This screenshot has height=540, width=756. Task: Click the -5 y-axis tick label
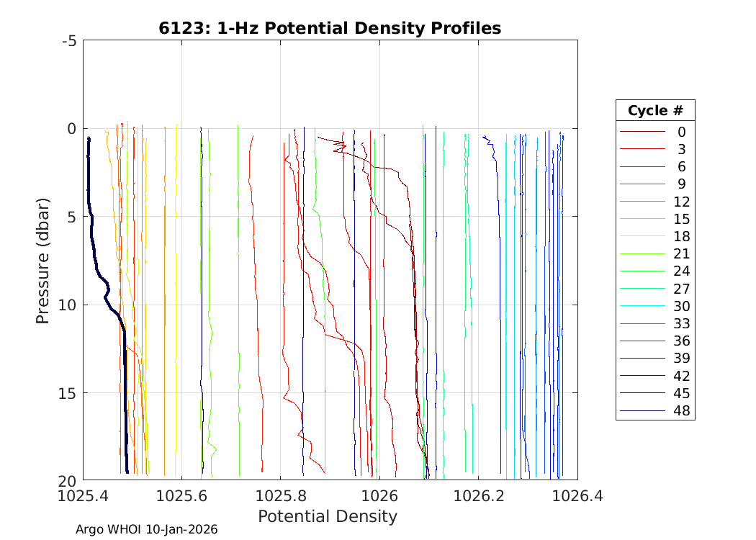click(x=69, y=41)
